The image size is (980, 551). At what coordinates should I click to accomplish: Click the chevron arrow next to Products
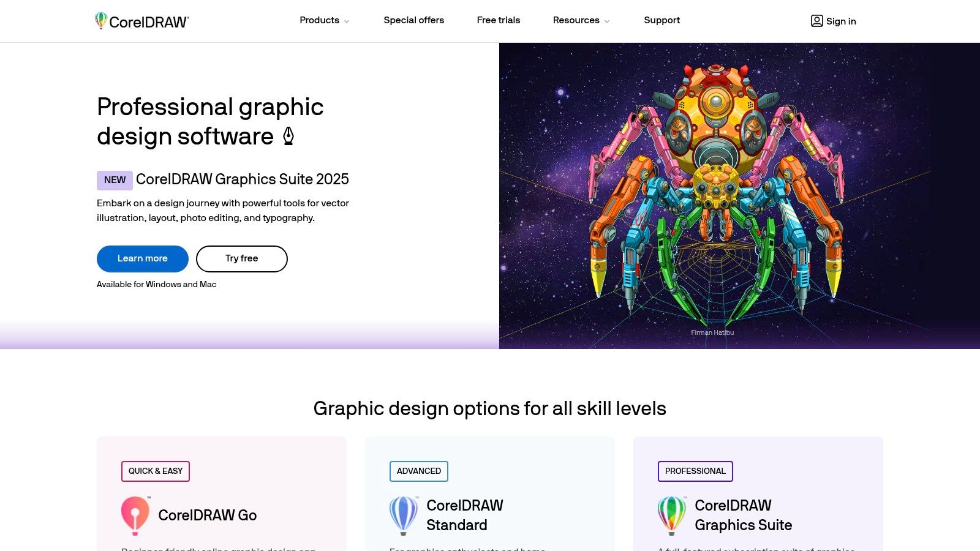pyautogui.click(x=347, y=21)
